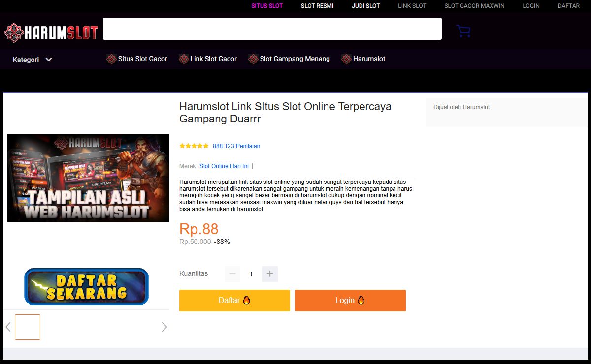The height and width of the screenshot is (364, 591).
Task: Open 888.123 Penilaian reviews link
Action: click(x=236, y=146)
